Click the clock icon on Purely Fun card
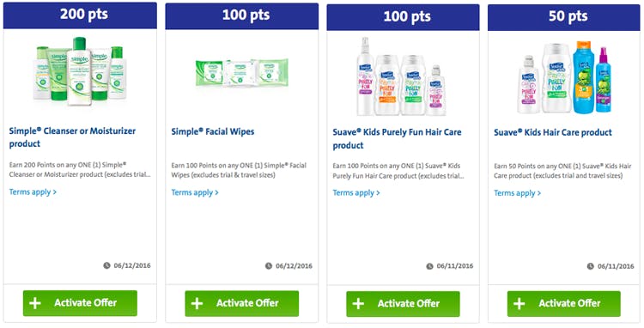Image resolution: width=644 pixels, height=328 pixels. pyautogui.click(x=429, y=266)
